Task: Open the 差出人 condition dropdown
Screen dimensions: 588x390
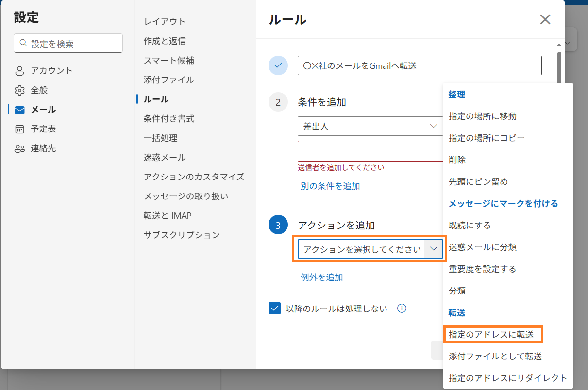Action: click(370, 126)
